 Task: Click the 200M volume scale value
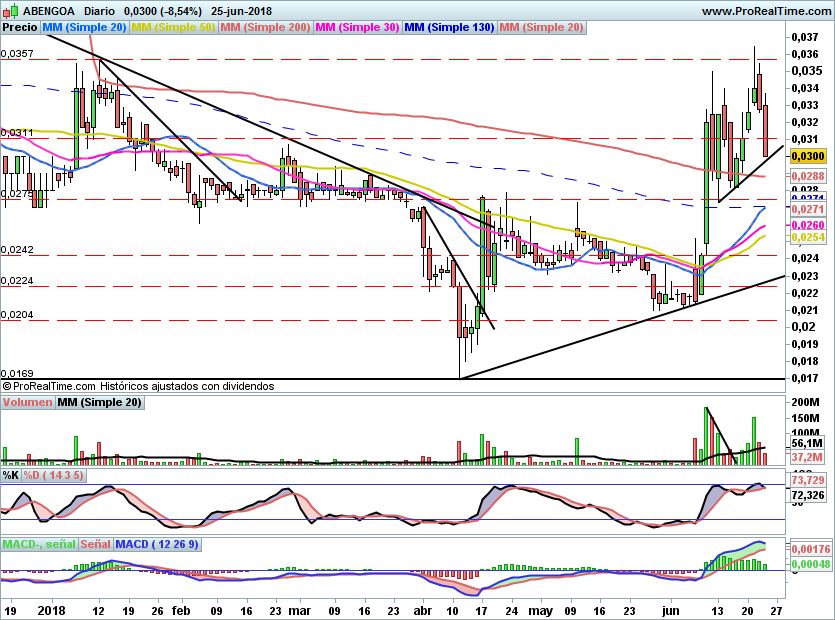[x=805, y=402]
